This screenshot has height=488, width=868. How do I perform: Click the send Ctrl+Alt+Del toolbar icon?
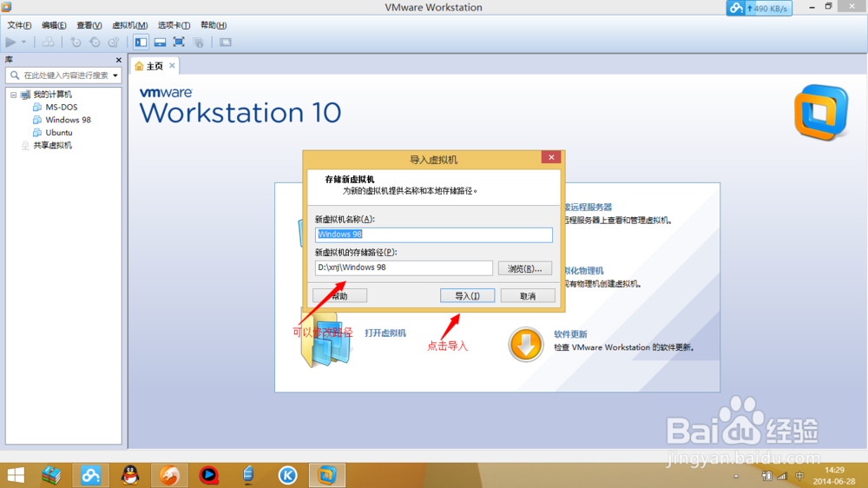pos(48,42)
